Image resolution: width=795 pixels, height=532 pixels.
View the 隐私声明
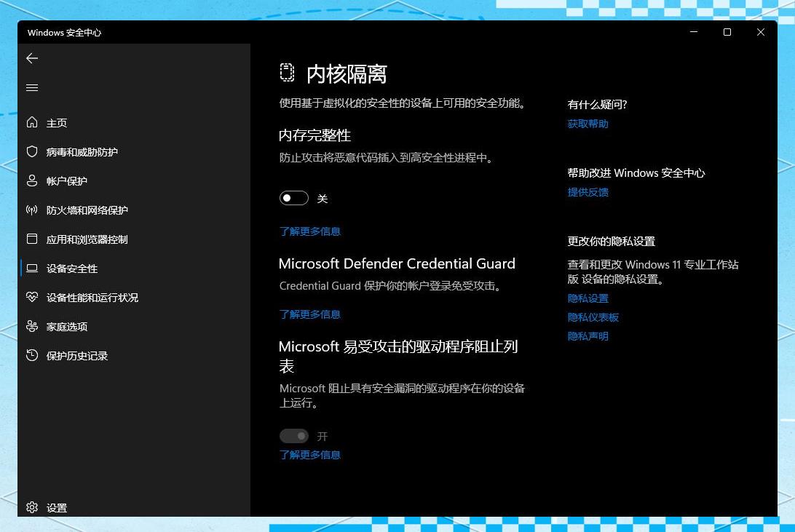tap(588, 336)
